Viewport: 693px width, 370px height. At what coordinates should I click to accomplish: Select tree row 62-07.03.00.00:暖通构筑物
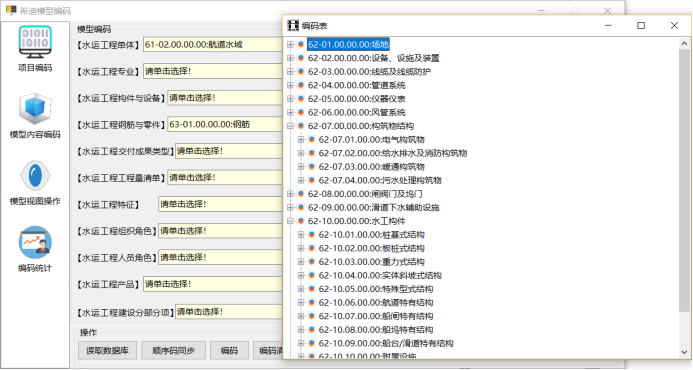371,167
